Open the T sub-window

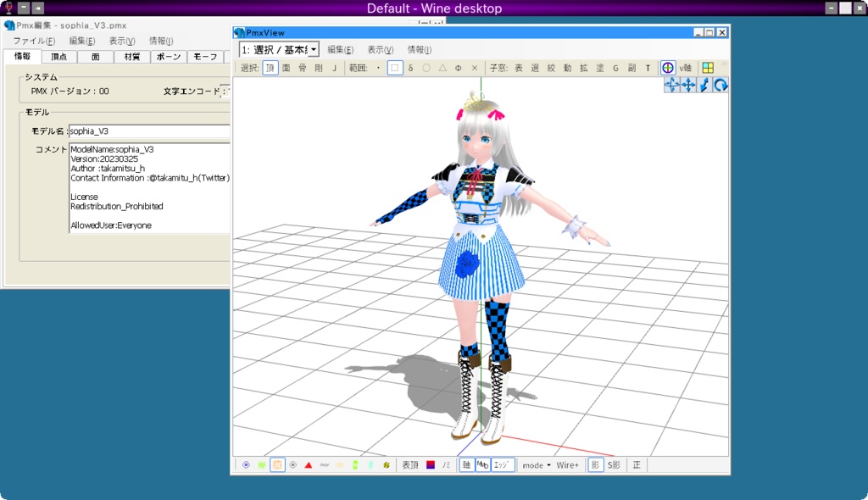[x=648, y=68]
